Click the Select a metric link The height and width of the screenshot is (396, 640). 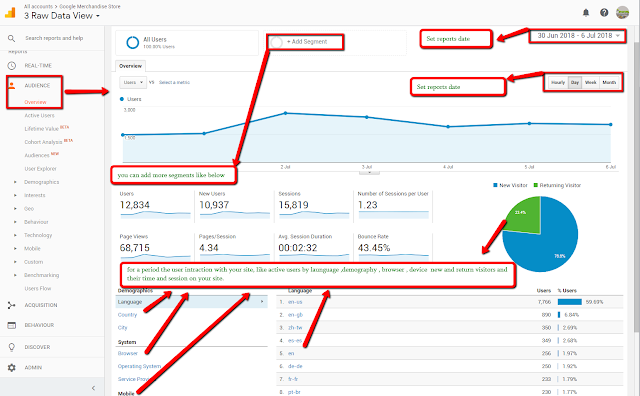click(x=174, y=82)
